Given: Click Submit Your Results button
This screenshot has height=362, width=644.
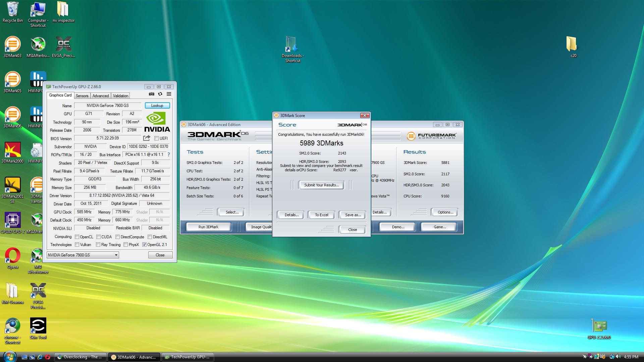Looking at the screenshot, I should click(321, 185).
